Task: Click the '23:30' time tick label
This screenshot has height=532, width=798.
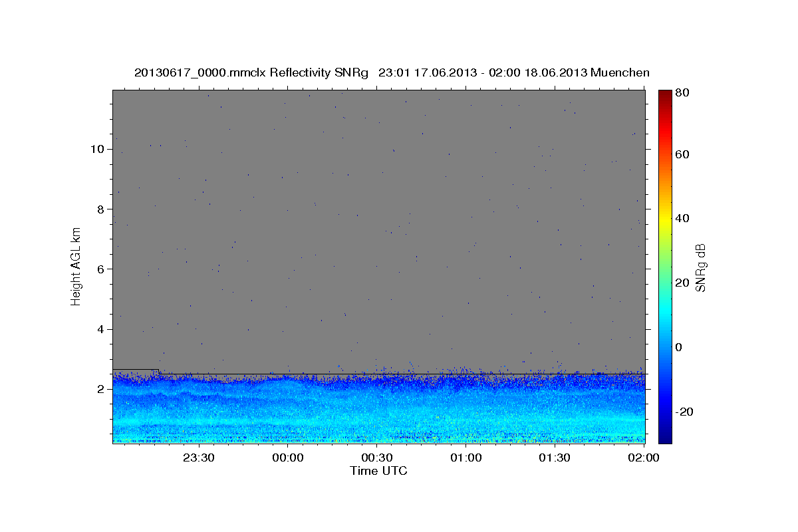Action: (199, 458)
